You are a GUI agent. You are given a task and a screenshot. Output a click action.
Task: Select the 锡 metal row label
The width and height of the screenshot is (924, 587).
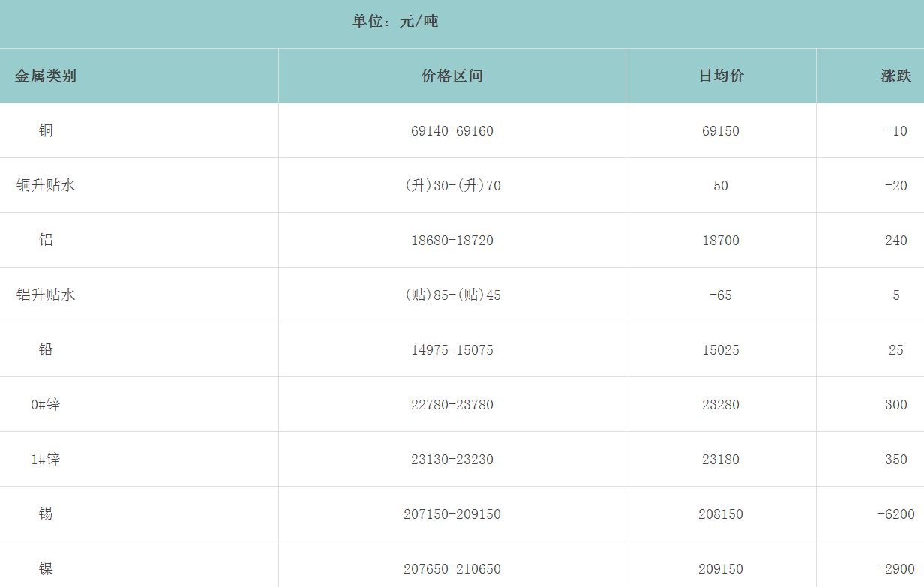pos(46,514)
